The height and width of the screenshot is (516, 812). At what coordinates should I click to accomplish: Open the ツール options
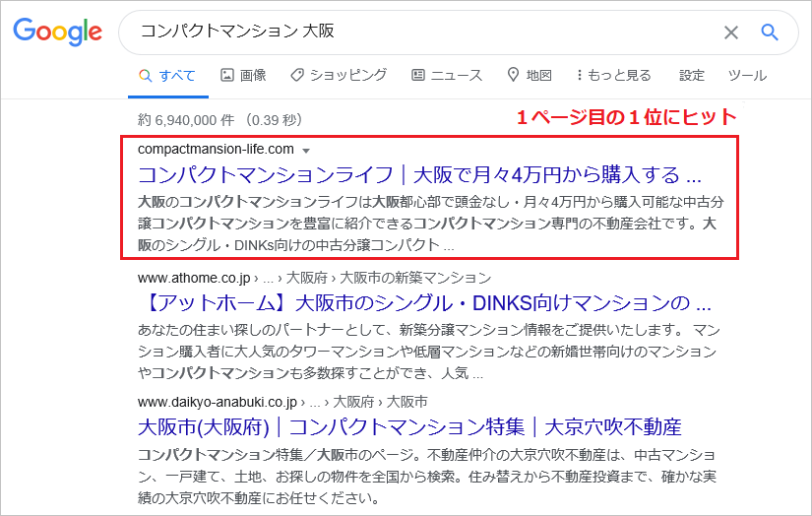click(x=747, y=76)
